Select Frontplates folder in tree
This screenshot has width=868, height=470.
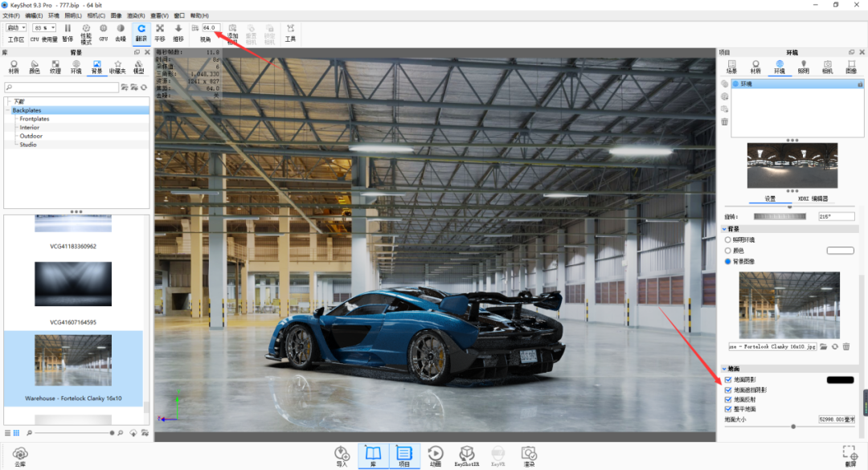pyautogui.click(x=35, y=119)
